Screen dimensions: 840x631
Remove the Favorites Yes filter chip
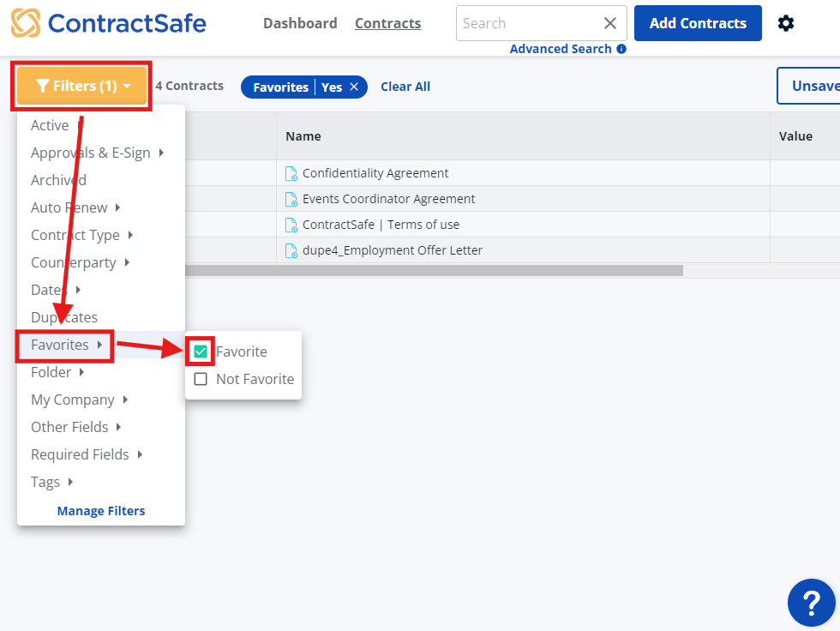click(354, 87)
